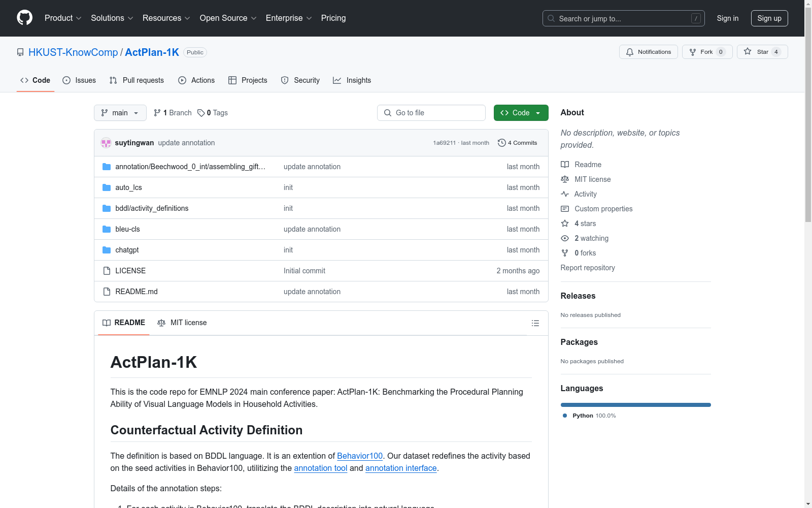Open the 4 Commits history link

point(518,143)
